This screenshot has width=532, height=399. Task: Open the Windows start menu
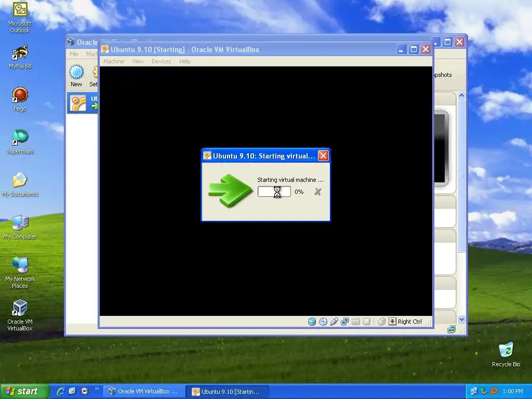pos(24,391)
